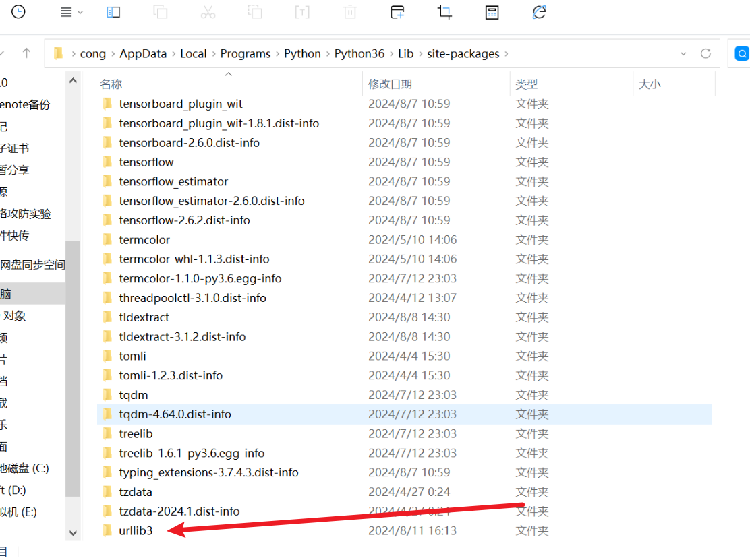Select the tzdata folder
Screen dimensions: 750x560
(x=136, y=492)
